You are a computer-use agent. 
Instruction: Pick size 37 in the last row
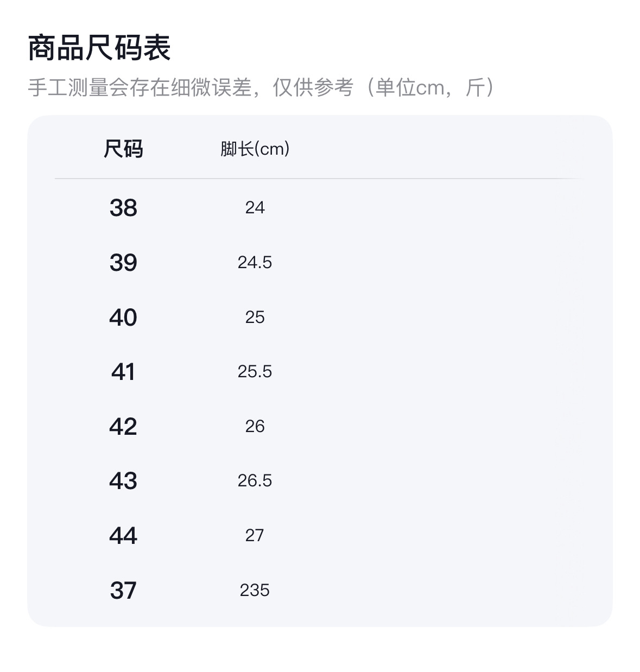[123, 591]
